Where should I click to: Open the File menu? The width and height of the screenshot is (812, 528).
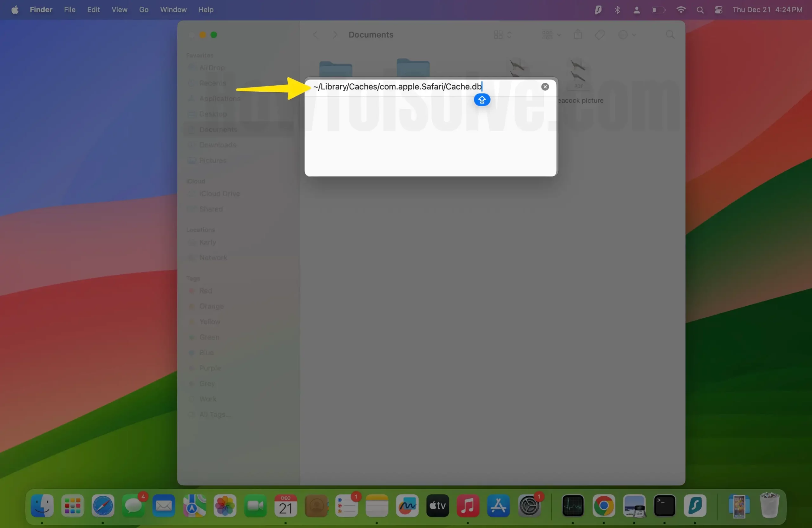click(69, 10)
